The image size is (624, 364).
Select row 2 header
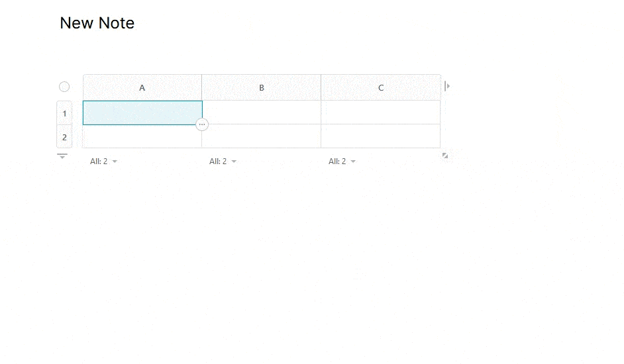tap(64, 137)
